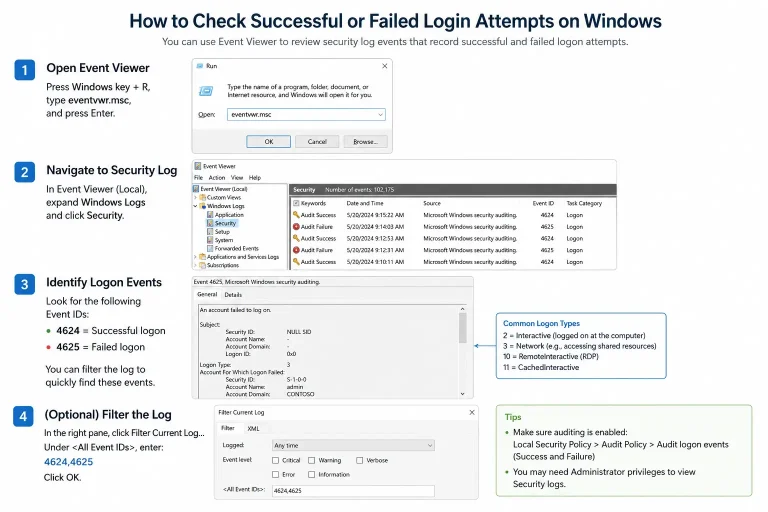Screen dimensions: 768x512
Task: Click the Custom Views folder icon
Action: pyautogui.click(x=202, y=197)
